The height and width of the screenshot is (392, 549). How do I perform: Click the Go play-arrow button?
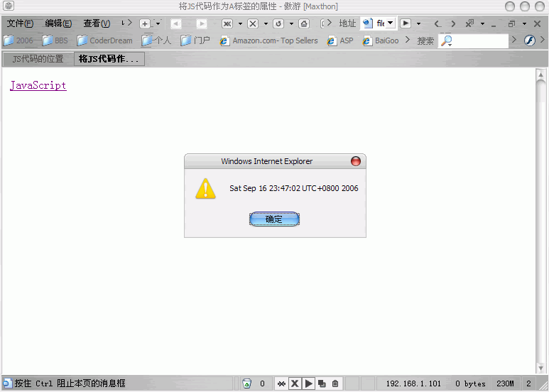[x=406, y=23]
